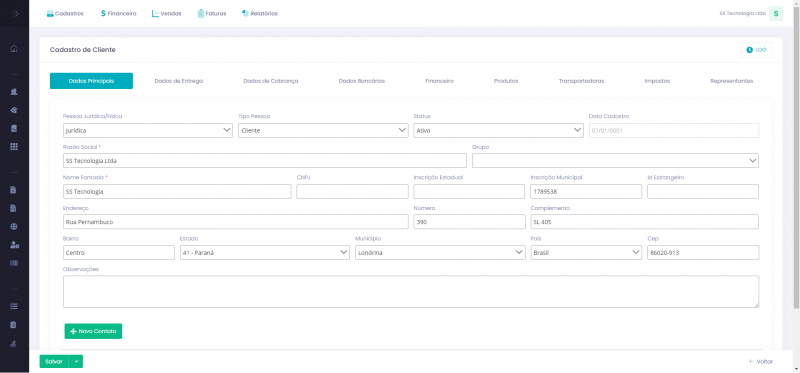Open the sidebar building icon
The height and width of the screenshot is (373, 800).
point(14,92)
